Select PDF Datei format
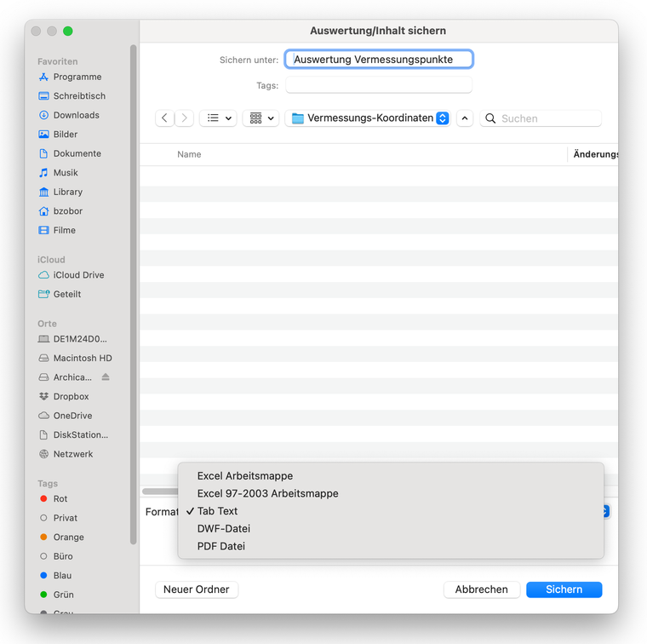The image size is (647, 644). [391, 546]
